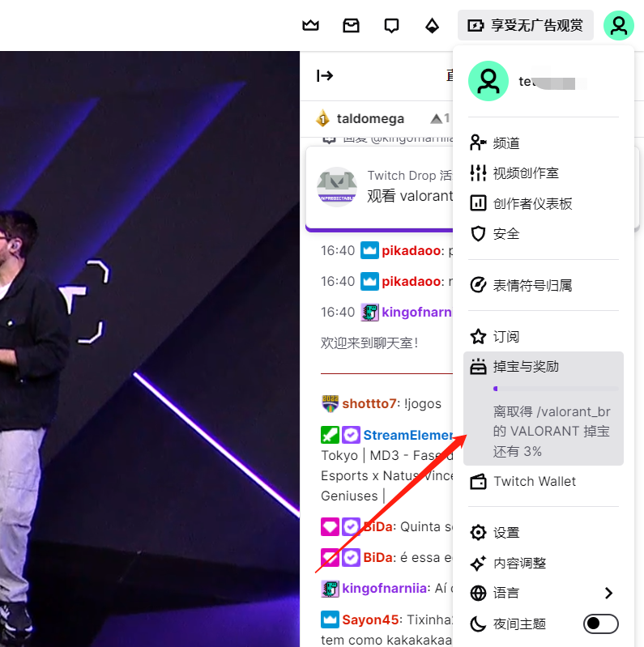Click the 掉宝与奖励 chest icon
The image size is (644, 647).
coord(478,366)
